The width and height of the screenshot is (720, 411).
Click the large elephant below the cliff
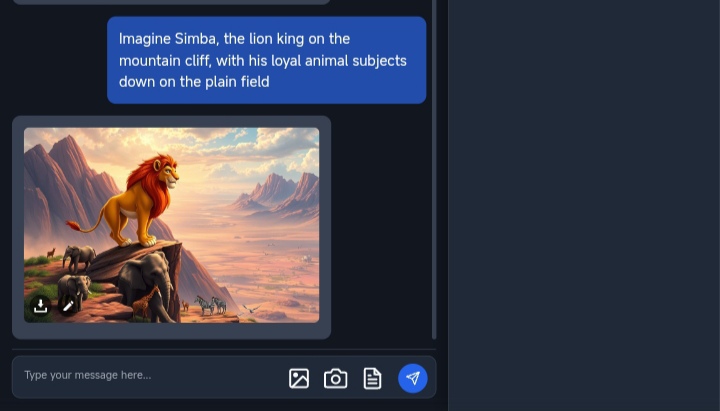(x=147, y=286)
